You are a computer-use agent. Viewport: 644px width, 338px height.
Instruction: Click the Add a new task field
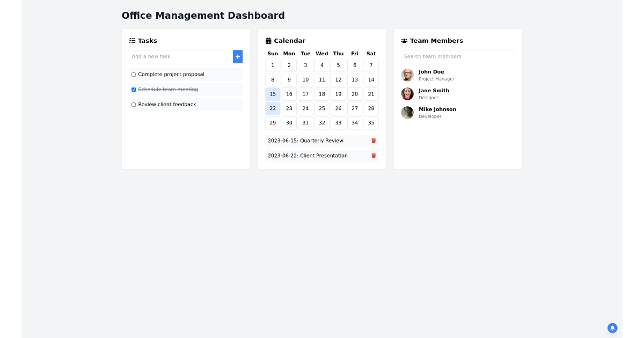click(179, 56)
